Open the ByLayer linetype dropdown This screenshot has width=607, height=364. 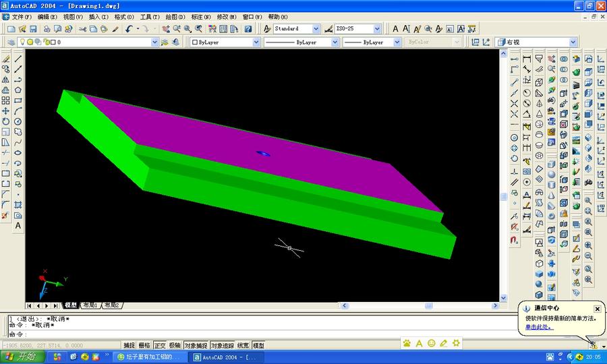pos(335,42)
